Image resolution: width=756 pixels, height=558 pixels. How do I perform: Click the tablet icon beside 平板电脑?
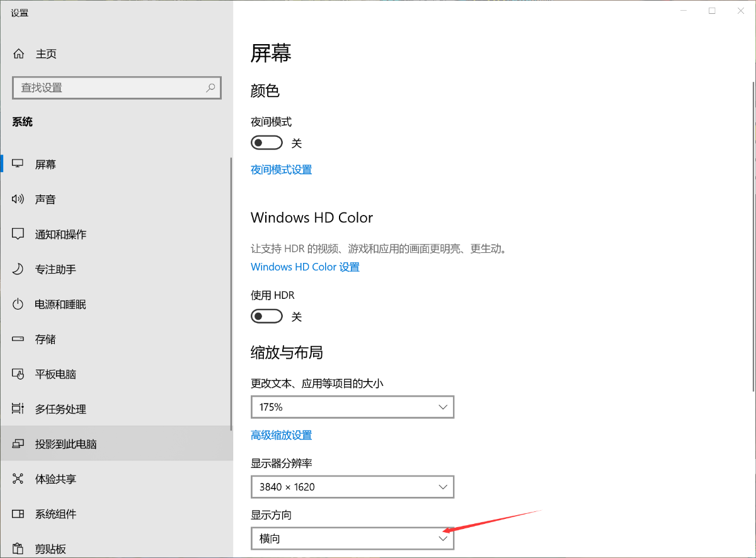(x=18, y=374)
